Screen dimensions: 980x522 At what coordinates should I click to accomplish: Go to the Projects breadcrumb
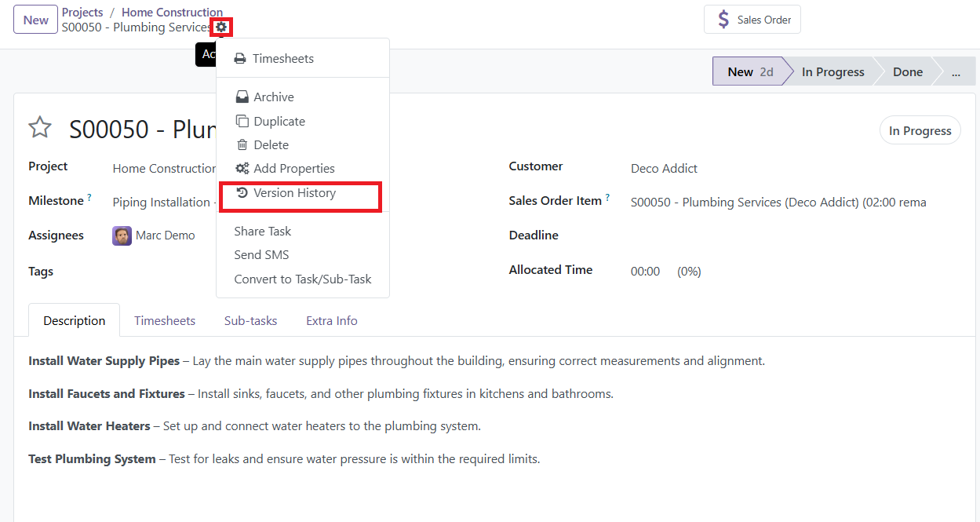[x=82, y=13]
